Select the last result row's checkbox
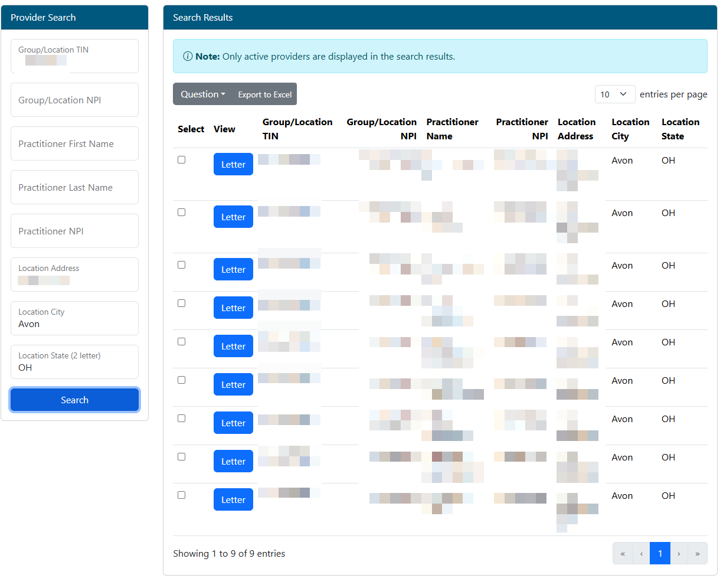The width and height of the screenshot is (720, 588). click(x=182, y=495)
